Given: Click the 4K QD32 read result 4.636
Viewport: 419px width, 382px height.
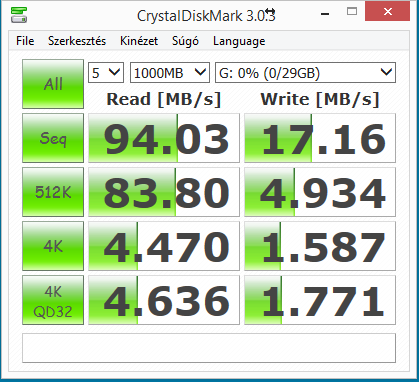Looking at the screenshot, I should [x=164, y=300].
